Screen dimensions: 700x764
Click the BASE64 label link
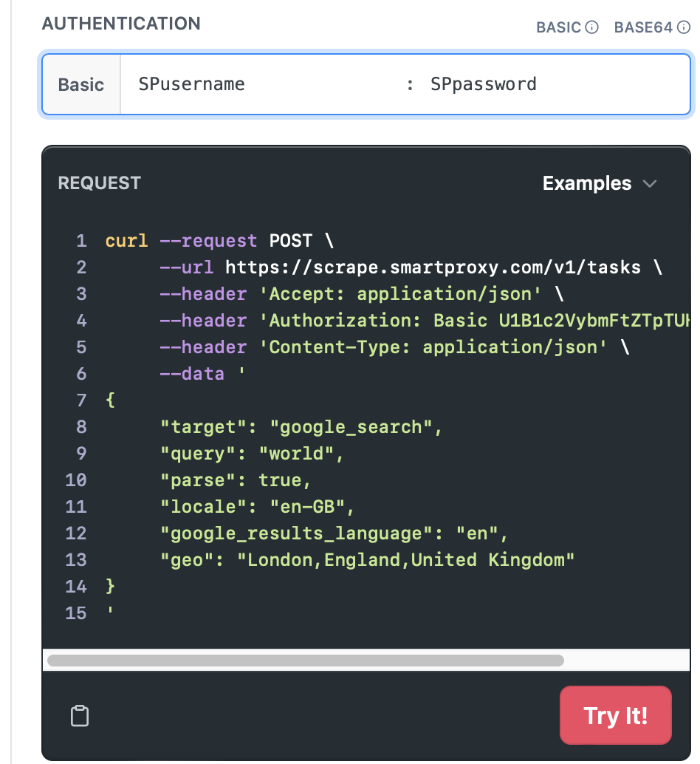pos(643,27)
